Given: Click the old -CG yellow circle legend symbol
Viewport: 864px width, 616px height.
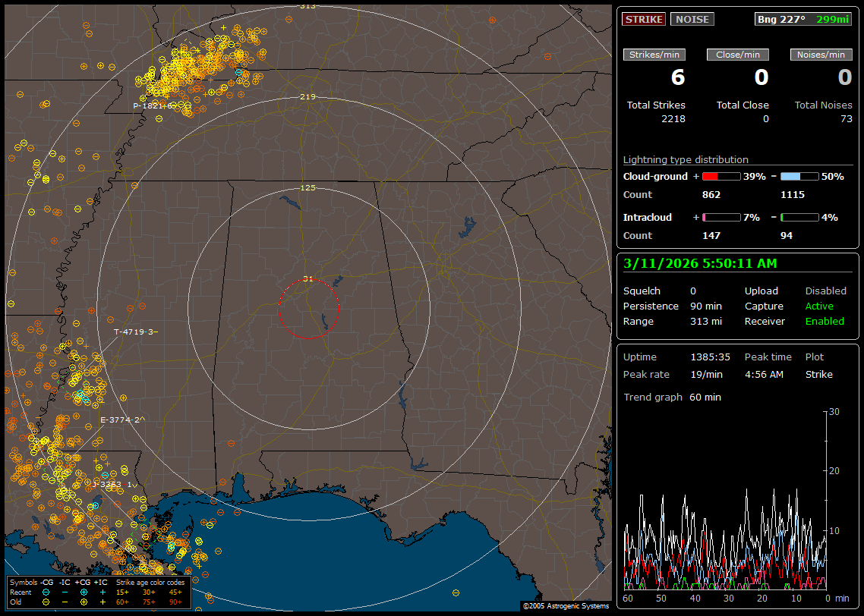Looking at the screenshot, I should (46, 602).
